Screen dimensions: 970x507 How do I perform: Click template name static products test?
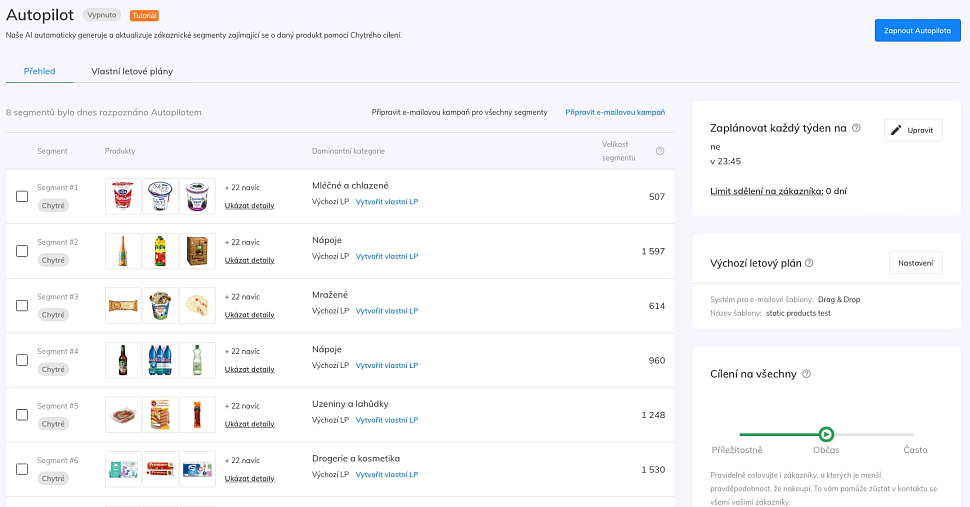[798, 313]
